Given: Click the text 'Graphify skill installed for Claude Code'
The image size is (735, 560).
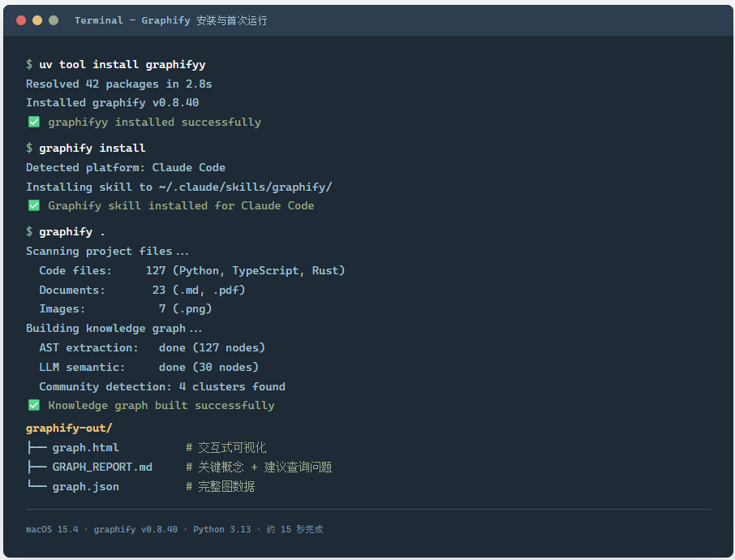Looking at the screenshot, I should tap(181, 206).
